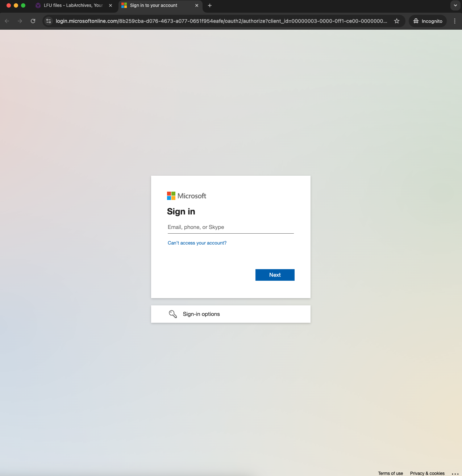Focus the Email, phone, or Skype field

[x=230, y=227]
